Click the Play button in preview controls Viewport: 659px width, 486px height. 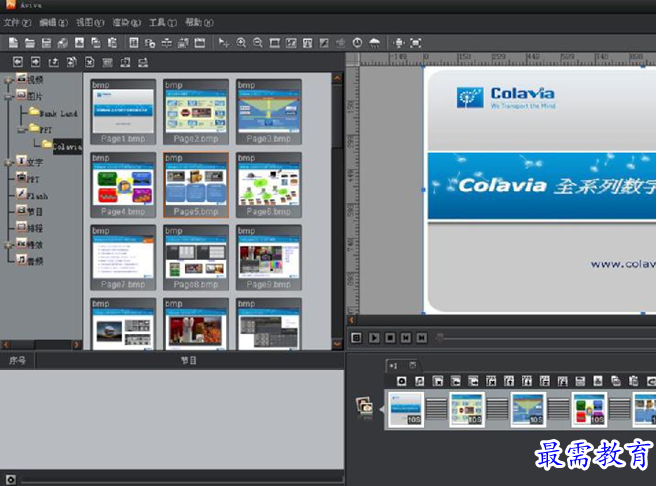pos(374,338)
